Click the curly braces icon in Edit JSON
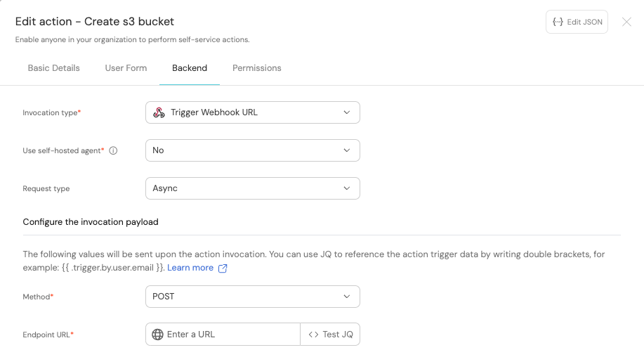 pos(558,22)
